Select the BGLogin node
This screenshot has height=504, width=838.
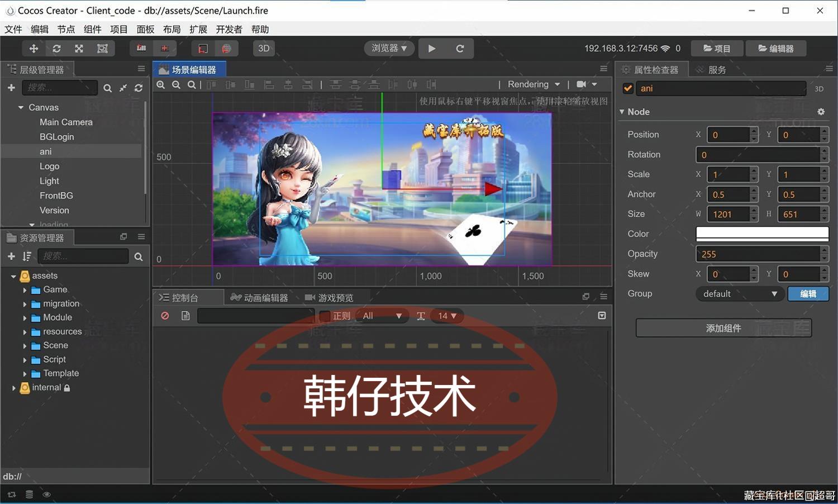[x=56, y=137]
